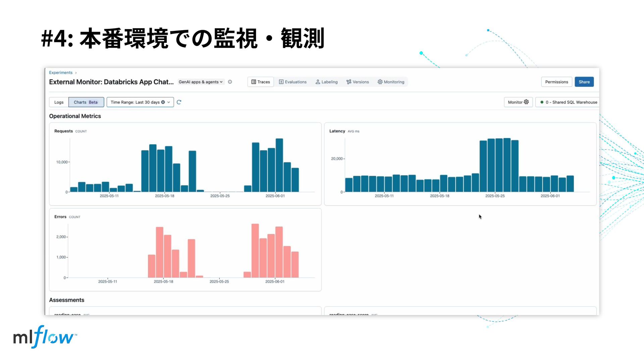Click the gear icon in Monitor button
Viewport: 644px width, 362px height.
[526, 102]
